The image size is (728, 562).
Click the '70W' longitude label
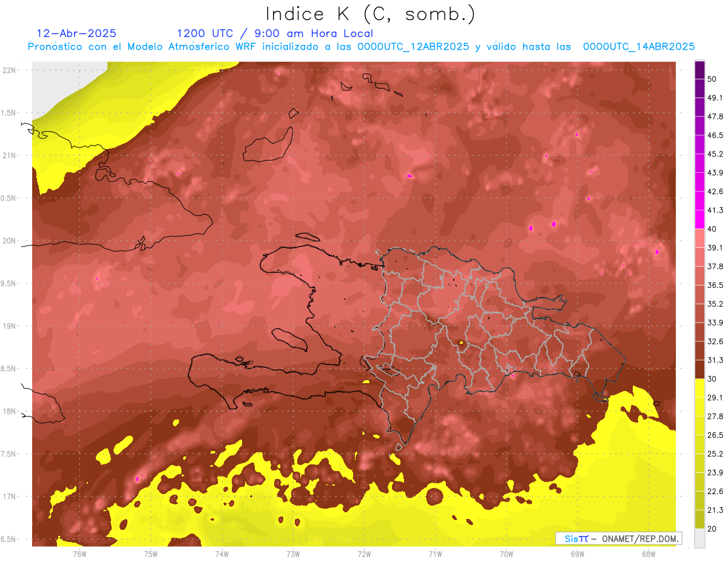click(506, 554)
